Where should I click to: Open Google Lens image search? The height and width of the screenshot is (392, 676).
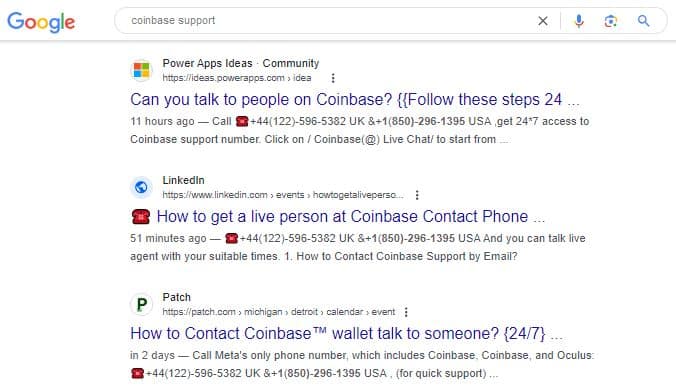tap(610, 21)
